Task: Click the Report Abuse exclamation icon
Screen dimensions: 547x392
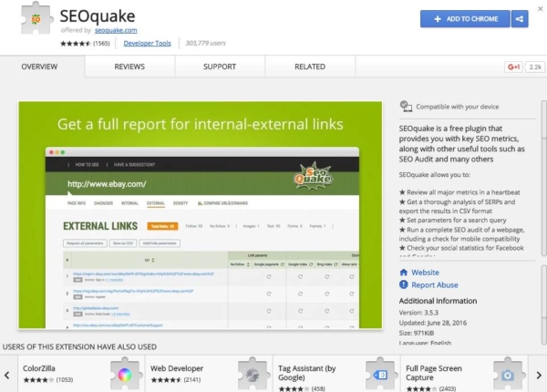Action: [404, 284]
